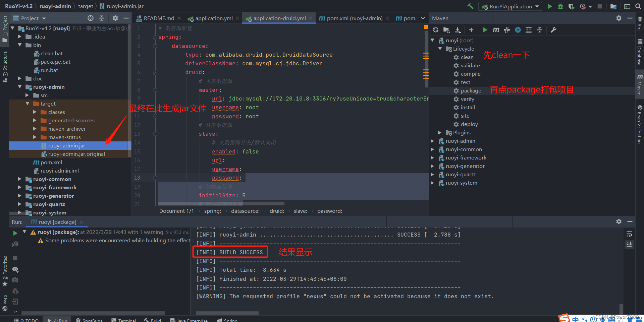Open Terminal tool window tab

(x=124, y=320)
